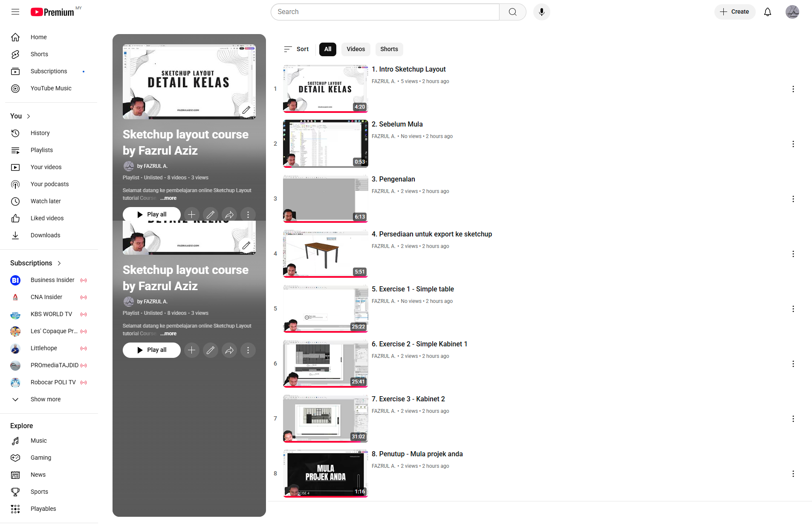The height and width of the screenshot is (527, 812).
Task: Click the Create button
Action: [x=734, y=12]
